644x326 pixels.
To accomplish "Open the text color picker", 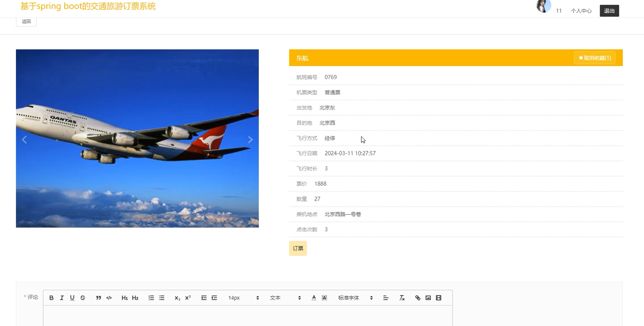I will click(314, 298).
